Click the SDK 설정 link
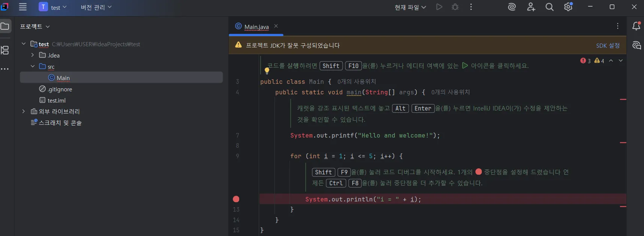644x236 pixels. [x=608, y=45]
